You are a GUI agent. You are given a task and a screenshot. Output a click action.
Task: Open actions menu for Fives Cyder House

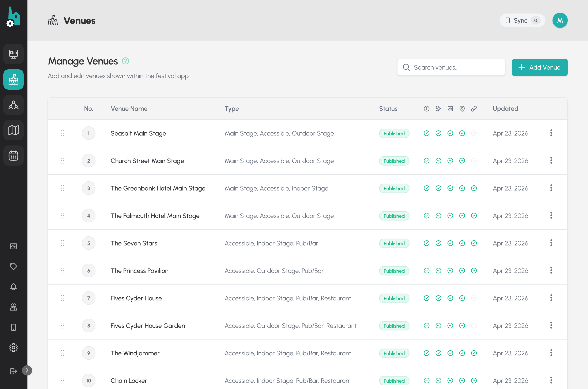click(551, 298)
